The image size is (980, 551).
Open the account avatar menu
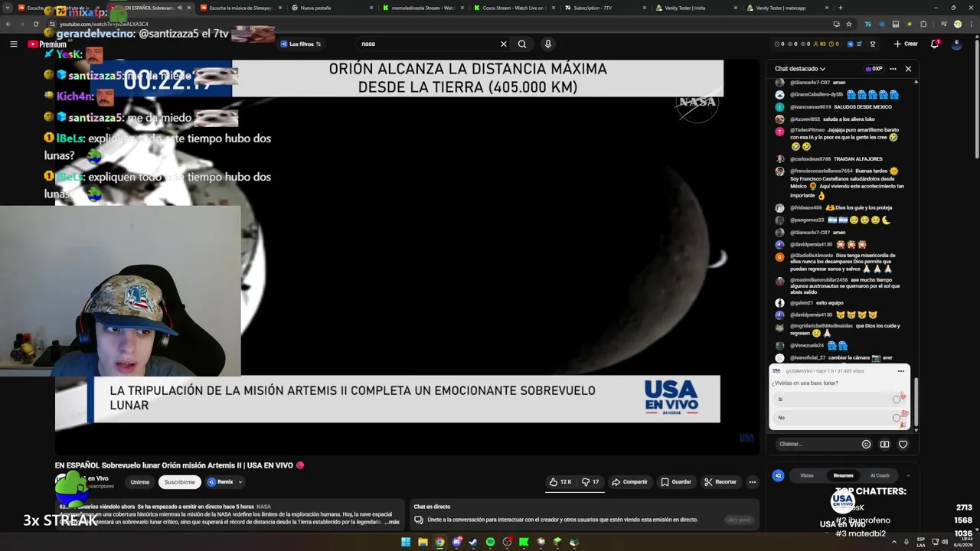pos(957,44)
